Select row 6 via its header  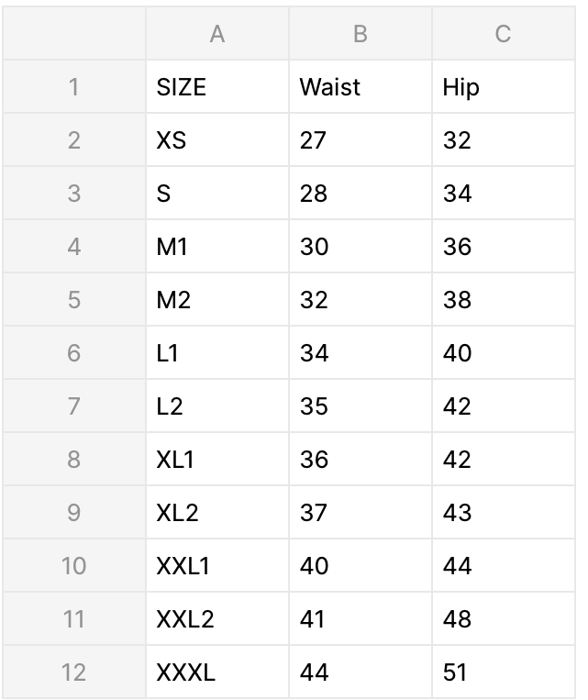[x=73, y=353]
